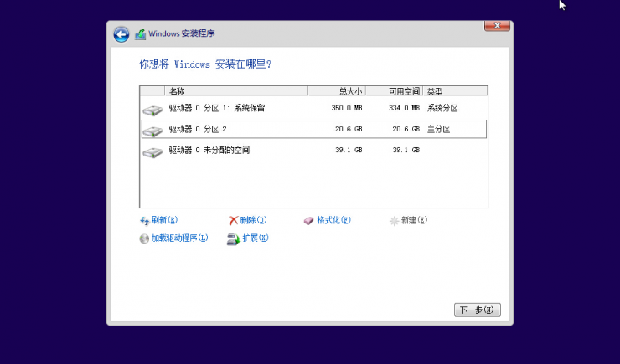Format partition with 格式化(F) link
Viewport: 620px width, 364px height.
coord(333,220)
